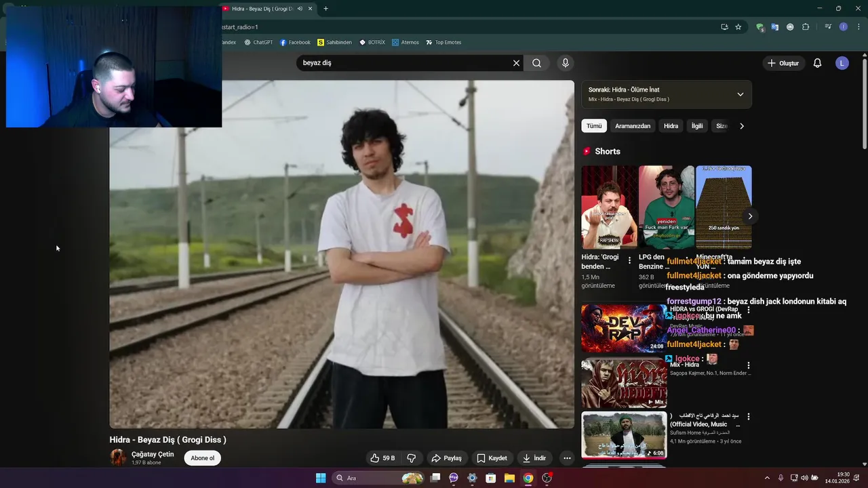Bookmark this page with star icon
This screenshot has height=488, width=868.
[738, 27]
